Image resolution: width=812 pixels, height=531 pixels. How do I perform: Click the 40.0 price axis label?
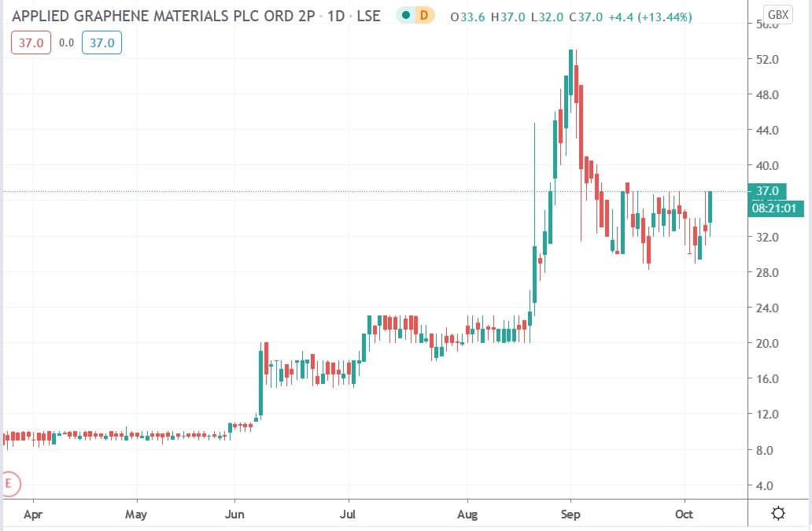(x=767, y=166)
